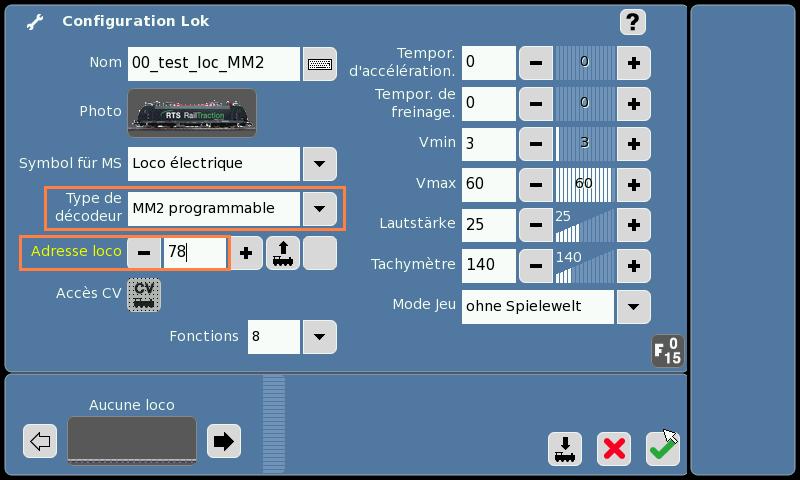
Task: Confirm with the green checkmark button
Action: 662,449
